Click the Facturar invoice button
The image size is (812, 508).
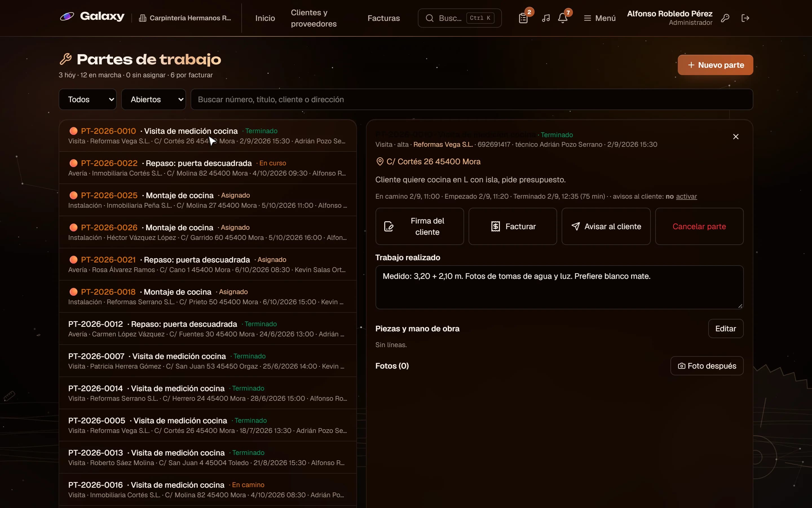512,226
